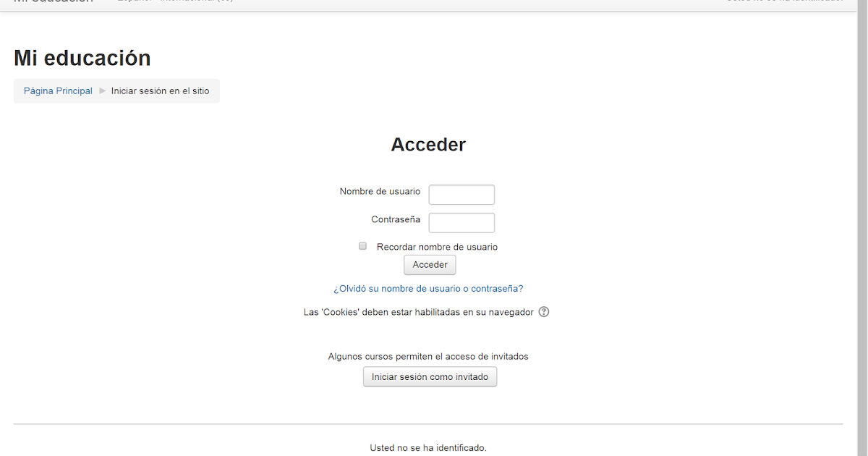Screen dimensions: 868x456
Task: Click the breadcrumb separator arrow icon
Action: 102,90
